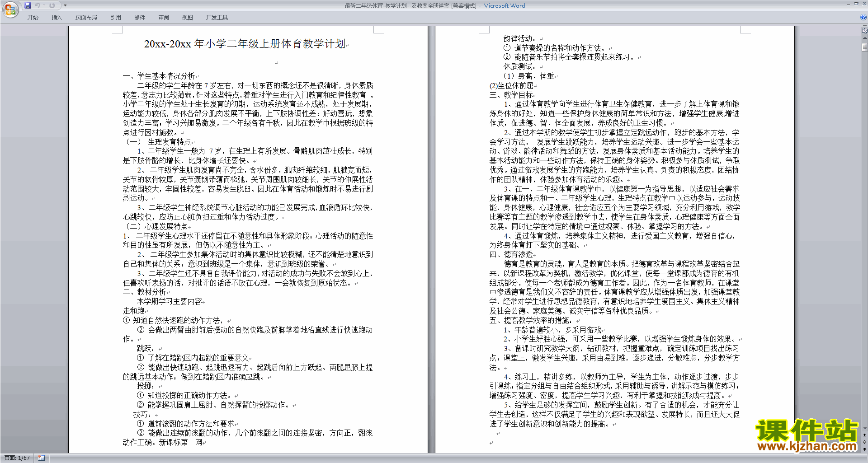Click the heading 四、德育渗透

coord(511,254)
